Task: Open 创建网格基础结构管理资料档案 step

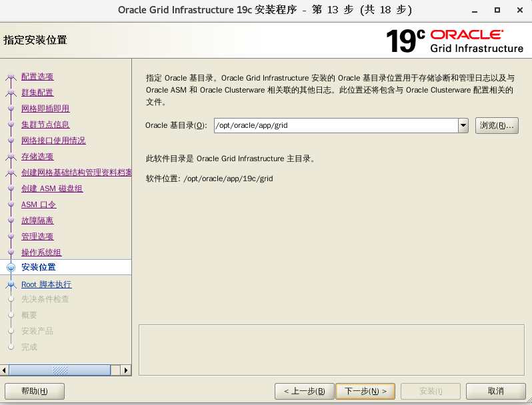Action: click(x=77, y=173)
